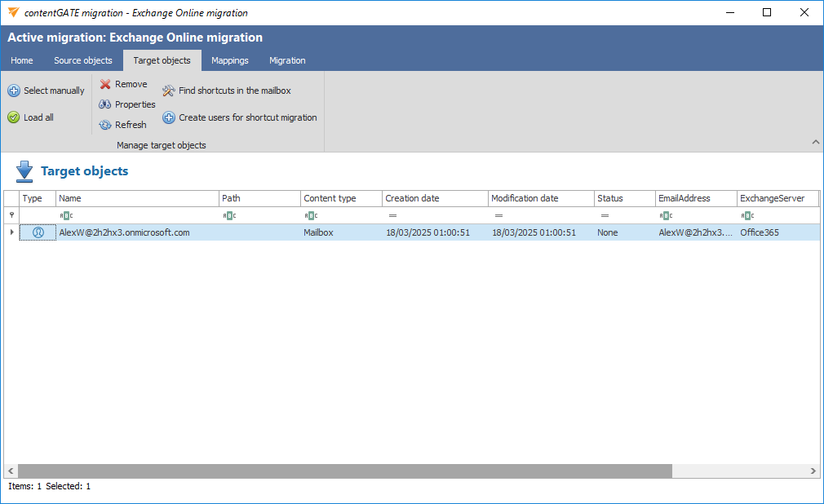Expand the AlexW row with the arrow indicator
The height and width of the screenshot is (504, 824).
coord(11,232)
